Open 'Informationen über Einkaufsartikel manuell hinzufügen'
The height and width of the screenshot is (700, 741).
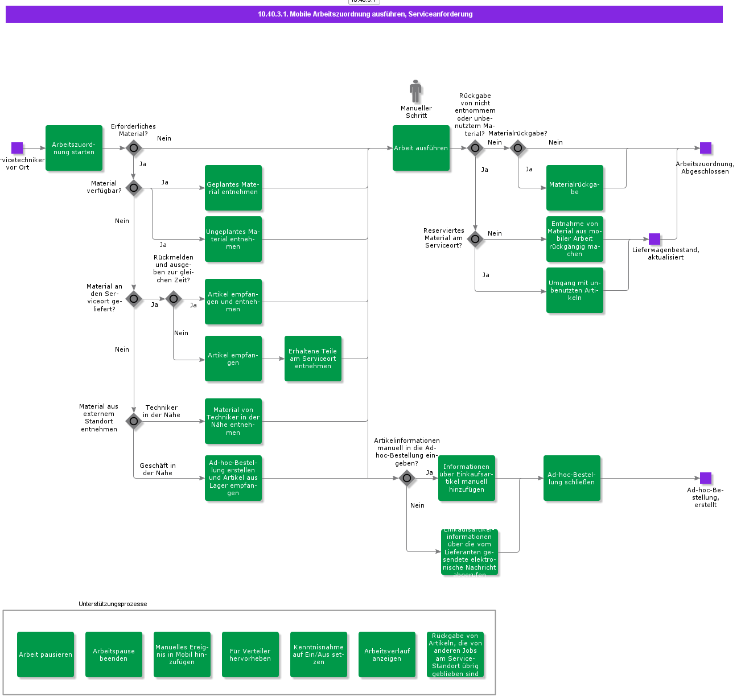[x=467, y=478]
